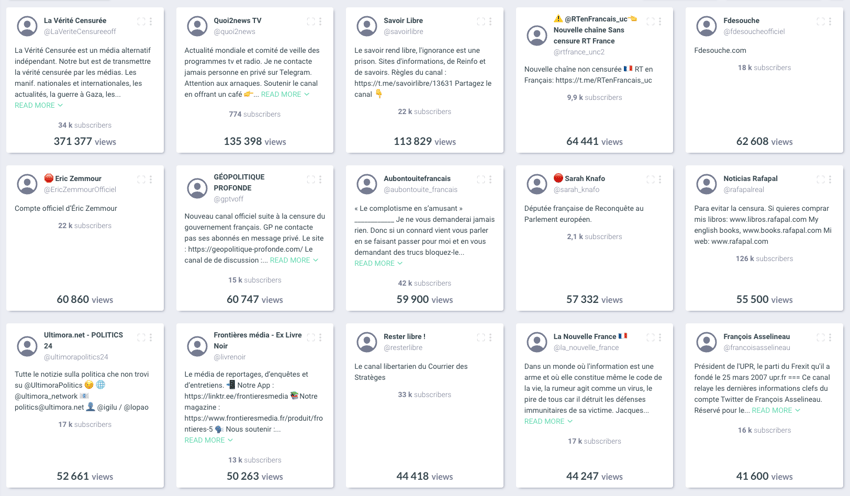Open the Ultimora.net - POLITICS 24 title
The height and width of the screenshot is (496, 850).
coord(83,340)
